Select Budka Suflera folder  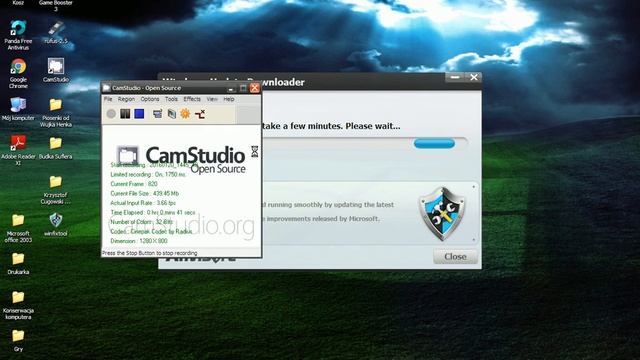(56, 148)
